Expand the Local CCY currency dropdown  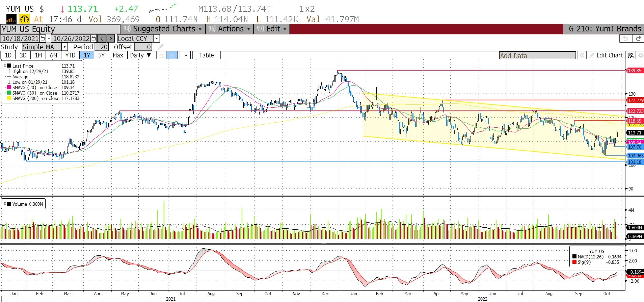pos(157,39)
